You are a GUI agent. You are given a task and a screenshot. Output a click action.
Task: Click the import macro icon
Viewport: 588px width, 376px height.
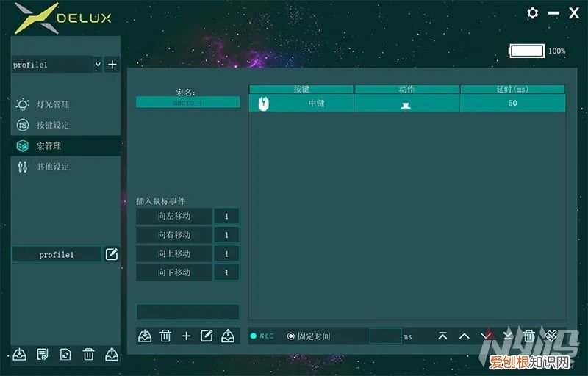pos(145,336)
